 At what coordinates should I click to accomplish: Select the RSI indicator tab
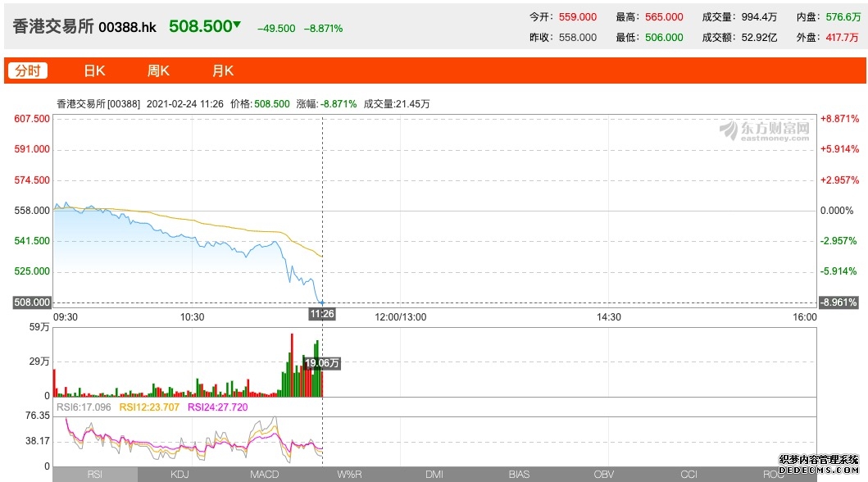pyautogui.click(x=94, y=475)
